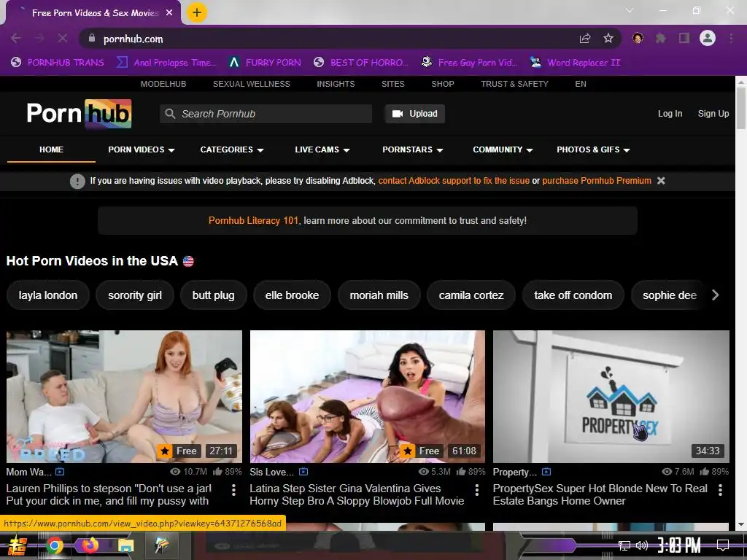Open the Chrome three-dot menu
The height and width of the screenshot is (560, 747).
pos(731,39)
